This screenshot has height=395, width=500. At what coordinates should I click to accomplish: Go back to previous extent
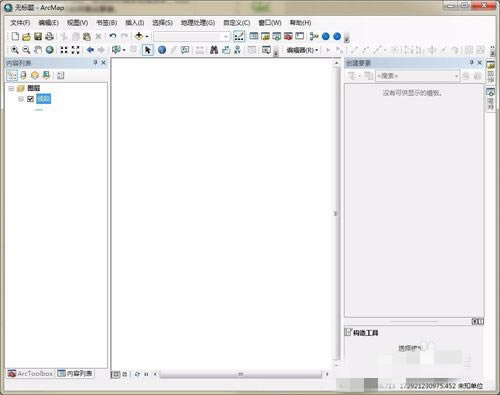click(x=90, y=50)
